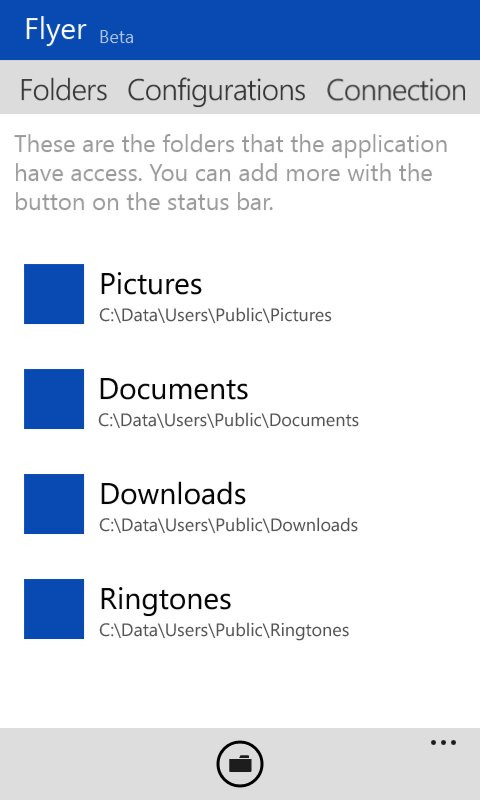Open the Pictures folder entry
Screen dimensions: 480x800
point(240,294)
